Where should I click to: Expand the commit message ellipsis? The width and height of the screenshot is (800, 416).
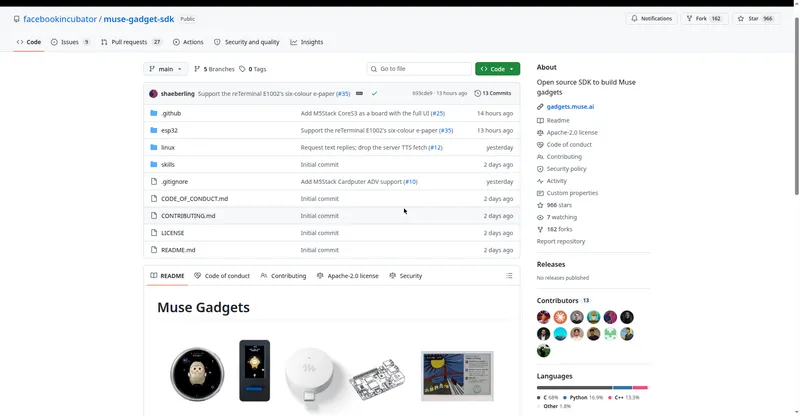[x=359, y=93]
